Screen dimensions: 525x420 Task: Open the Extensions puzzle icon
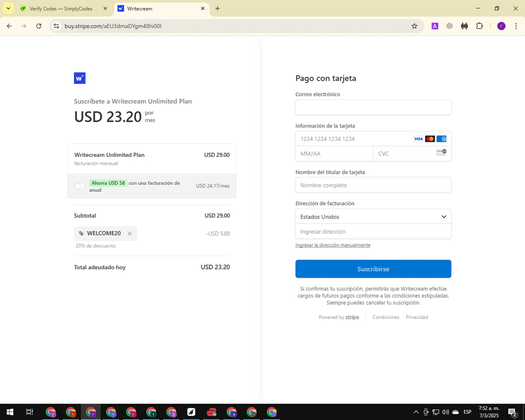479,26
